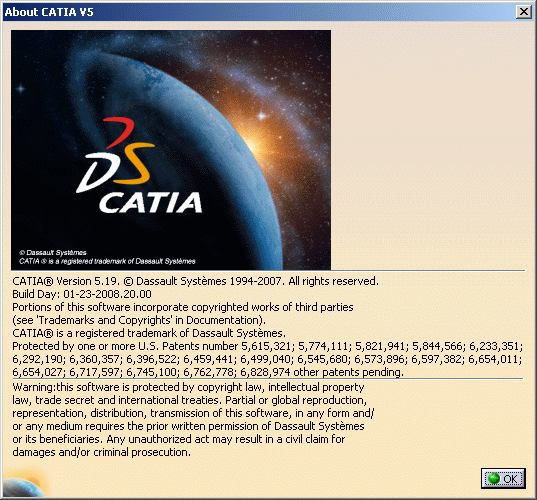Click the red and orange DS logo
The height and width of the screenshot is (500, 537).
[x=115, y=155]
